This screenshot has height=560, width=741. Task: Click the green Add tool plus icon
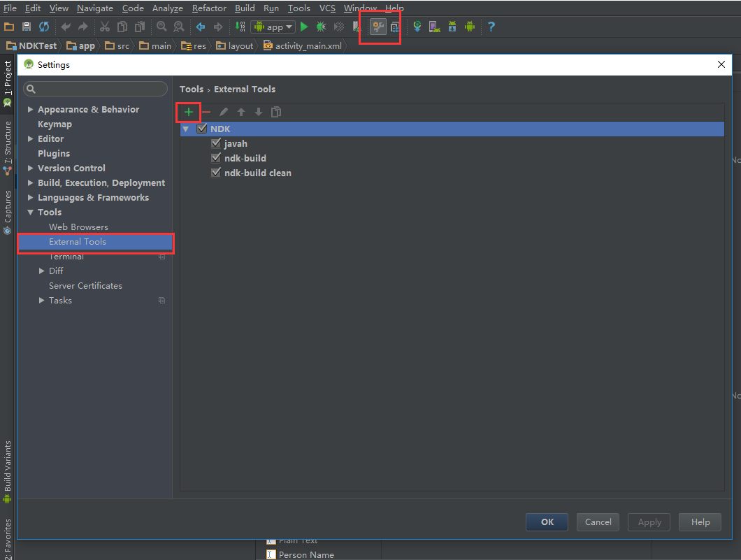189,112
